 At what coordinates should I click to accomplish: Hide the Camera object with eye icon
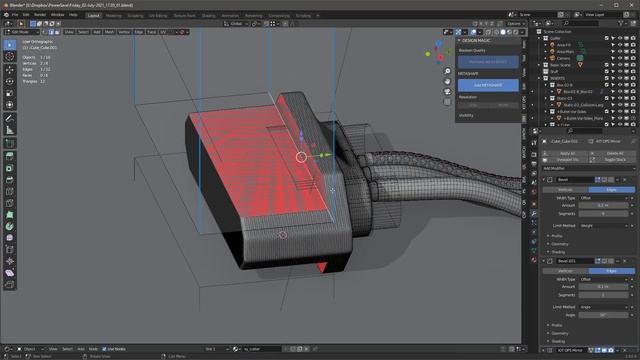(620, 58)
